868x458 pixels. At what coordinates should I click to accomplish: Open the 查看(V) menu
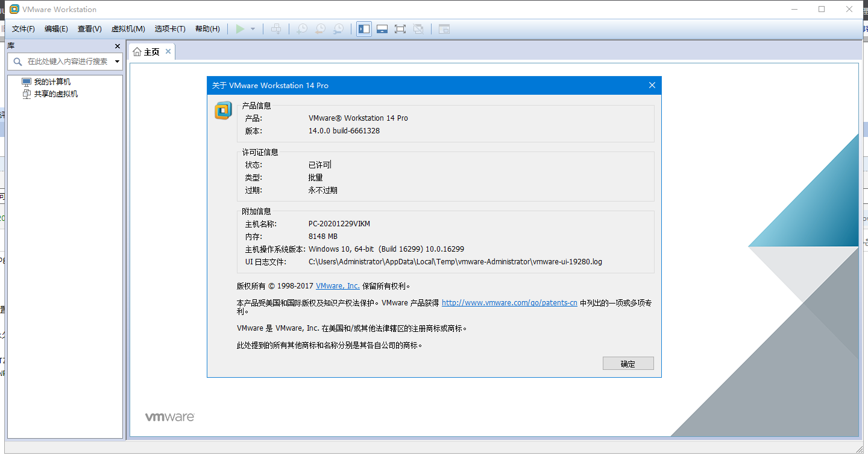(x=90, y=29)
